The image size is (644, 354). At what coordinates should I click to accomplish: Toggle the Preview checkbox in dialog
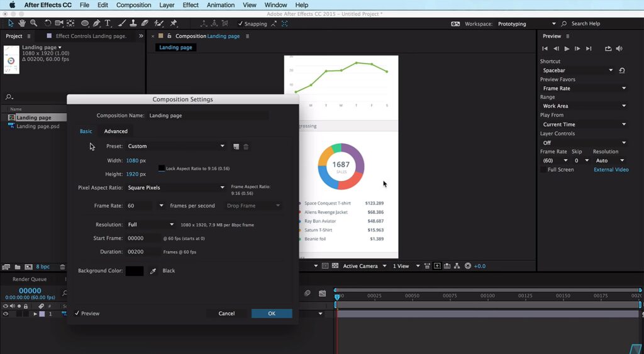coord(77,313)
